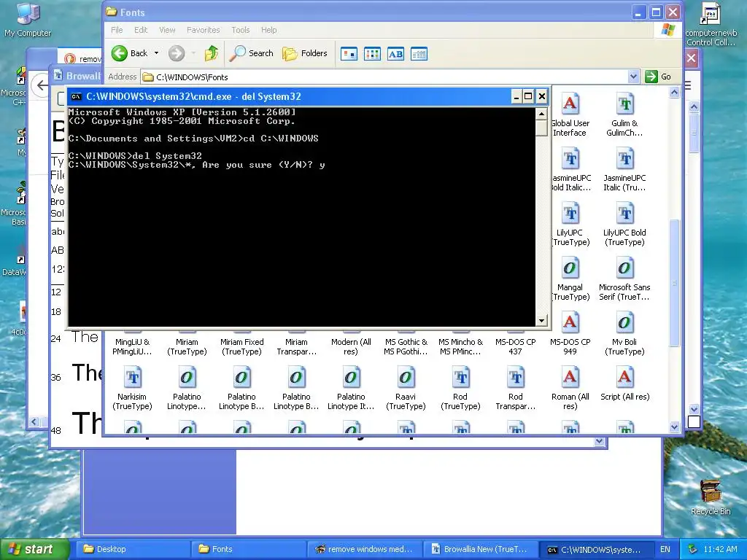Click Miriam Fixed (TrueType) label
This screenshot has height=560, width=747.
[x=241, y=346]
